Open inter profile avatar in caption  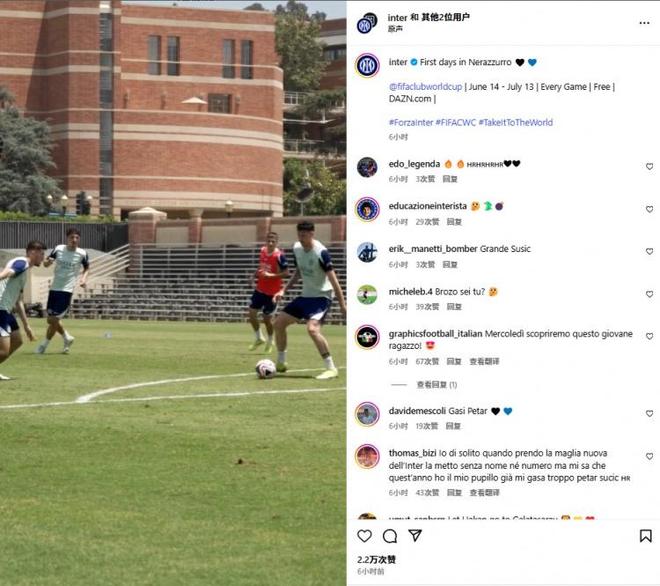pos(367,65)
